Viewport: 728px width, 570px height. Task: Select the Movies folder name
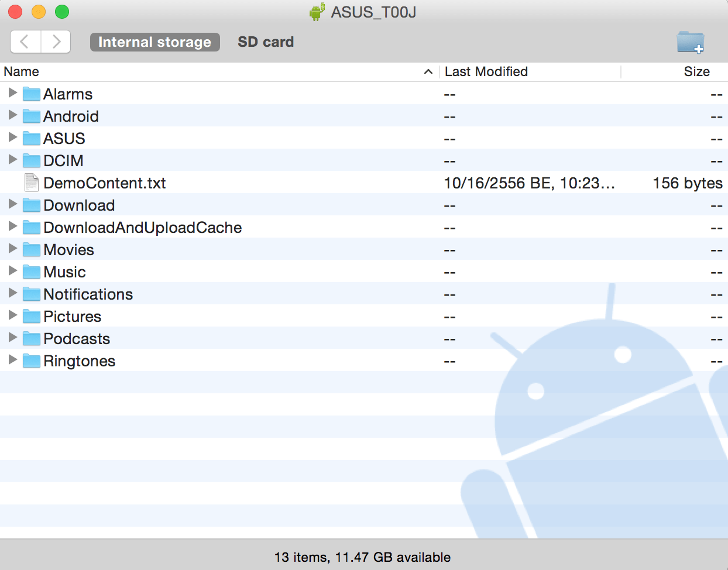[x=69, y=250]
